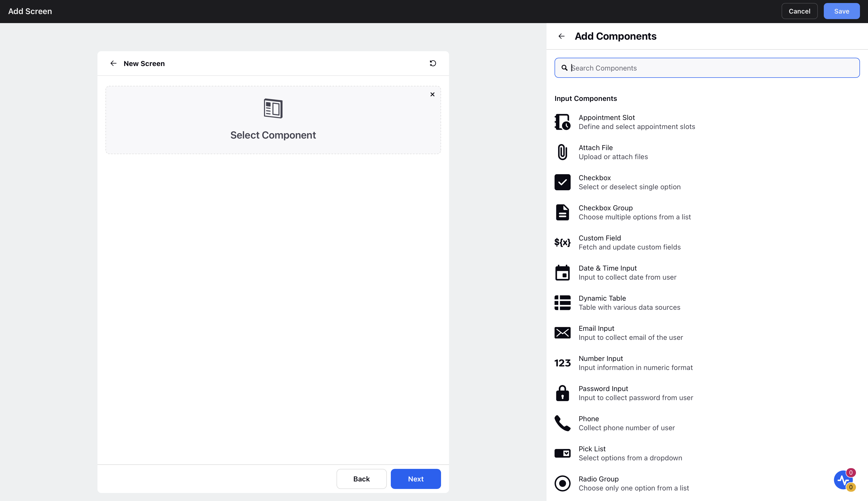Click the Date & Time Input calendar icon
Viewport: 868px width, 501px height.
[562, 273]
